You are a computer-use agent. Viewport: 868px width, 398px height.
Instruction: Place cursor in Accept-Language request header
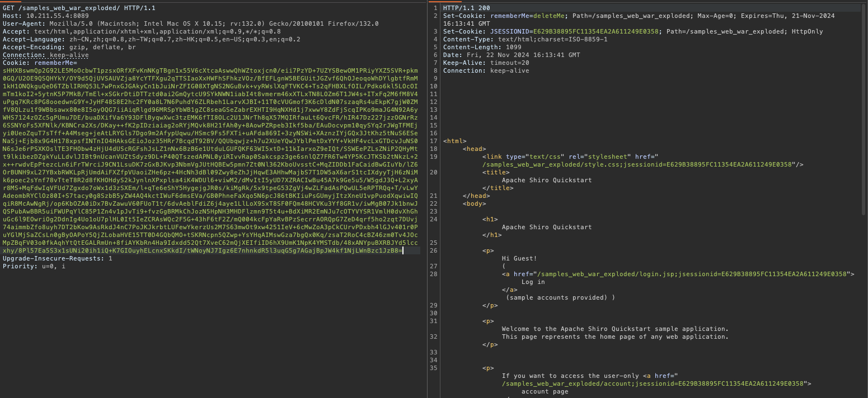(x=151, y=39)
